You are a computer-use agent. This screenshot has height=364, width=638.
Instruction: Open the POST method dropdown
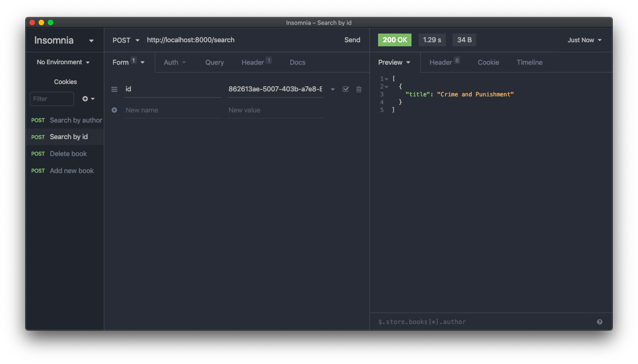pos(126,40)
